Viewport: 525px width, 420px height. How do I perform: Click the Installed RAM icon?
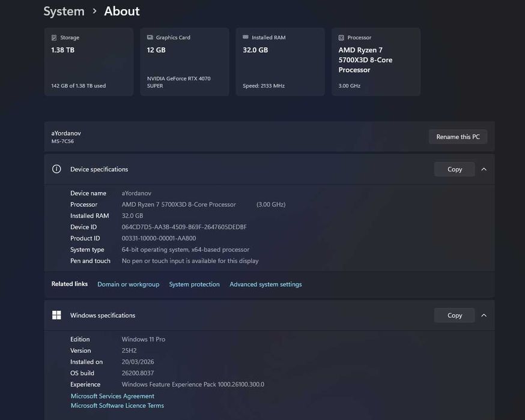tap(246, 37)
